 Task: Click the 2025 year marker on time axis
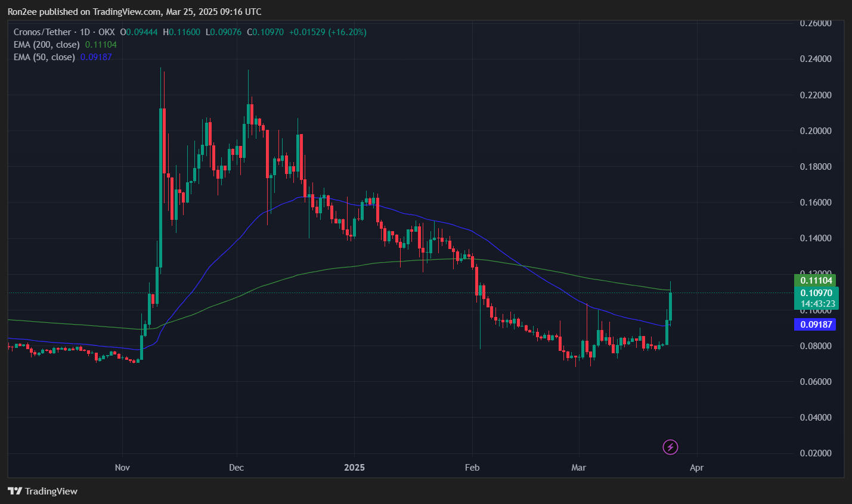(354, 468)
